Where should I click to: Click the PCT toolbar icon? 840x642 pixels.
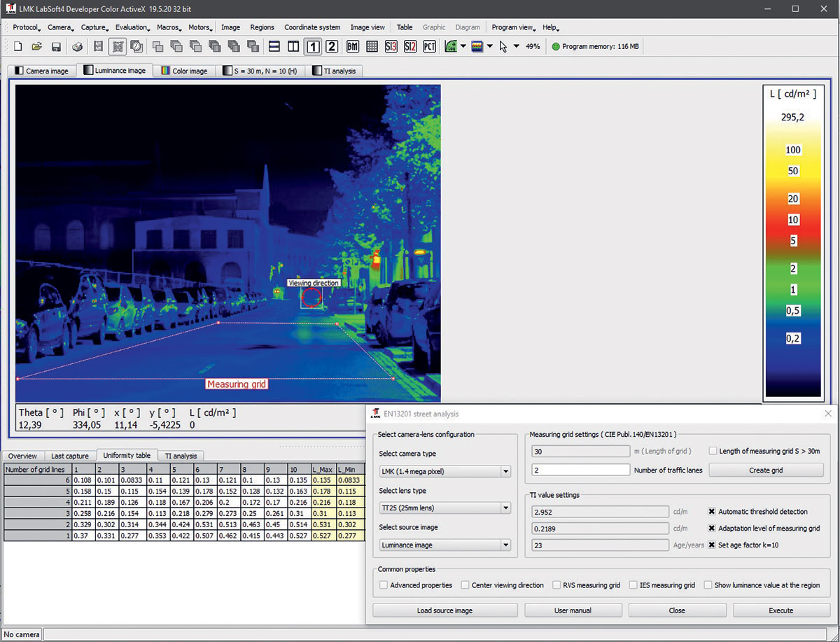coord(429,47)
